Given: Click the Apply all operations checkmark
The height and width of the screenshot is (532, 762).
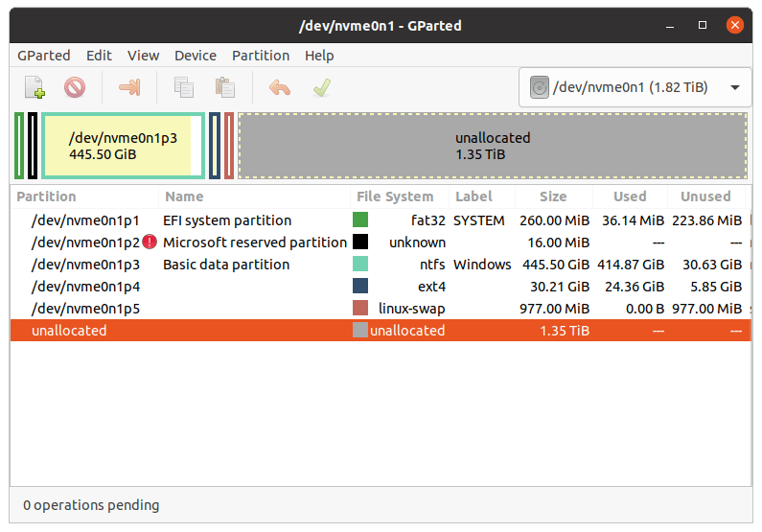Looking at the screenshot, I should click(322, 87).
